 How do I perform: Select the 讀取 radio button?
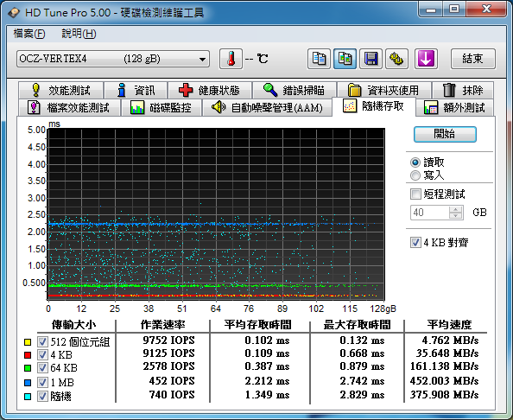(x=415, y=162)
